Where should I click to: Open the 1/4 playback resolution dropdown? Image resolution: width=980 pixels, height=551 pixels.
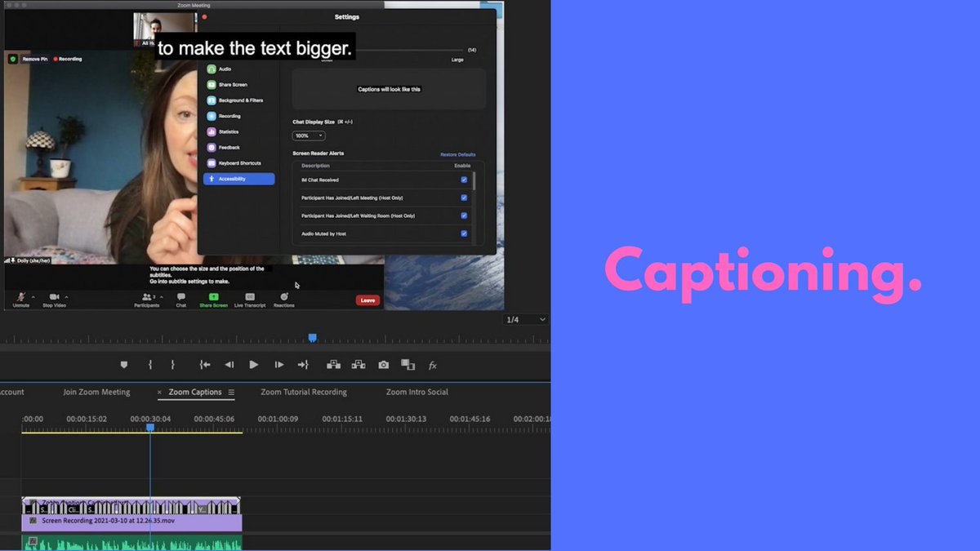[x=525, y=319]
